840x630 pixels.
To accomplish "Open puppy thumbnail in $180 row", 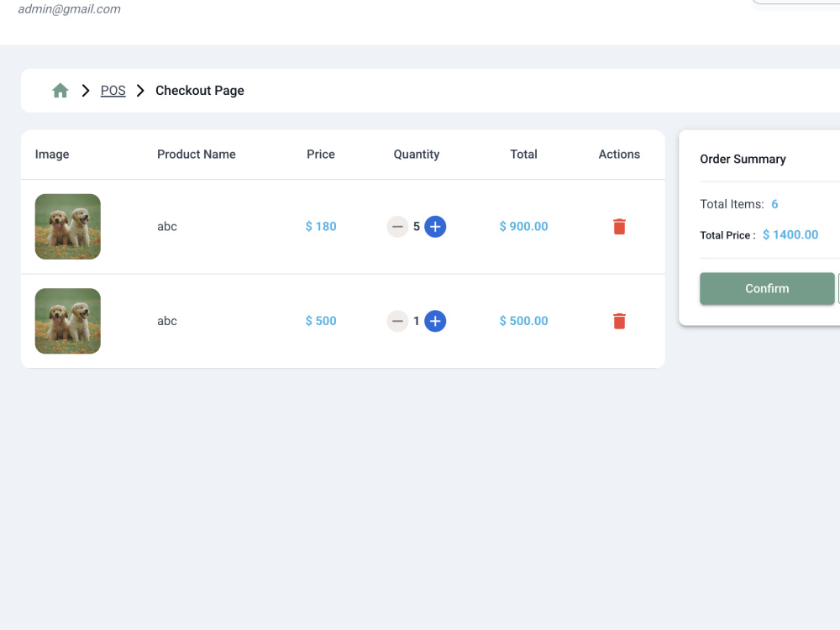I will (67, 227).
